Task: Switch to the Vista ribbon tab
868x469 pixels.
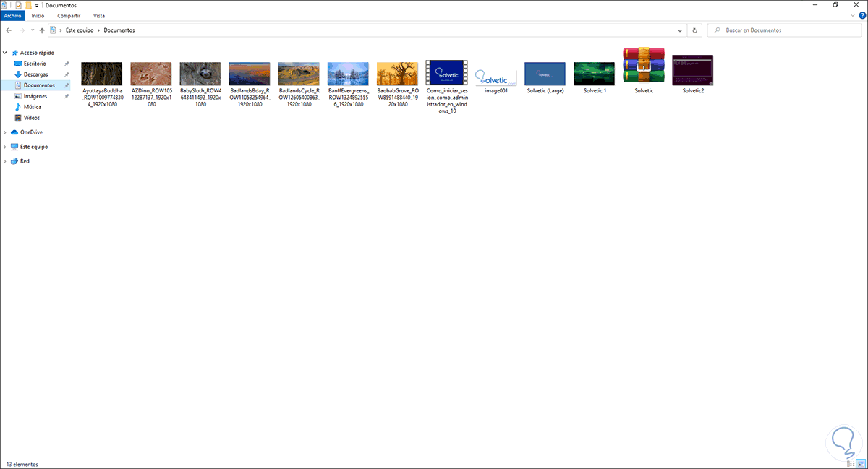Action: [99, 15]
